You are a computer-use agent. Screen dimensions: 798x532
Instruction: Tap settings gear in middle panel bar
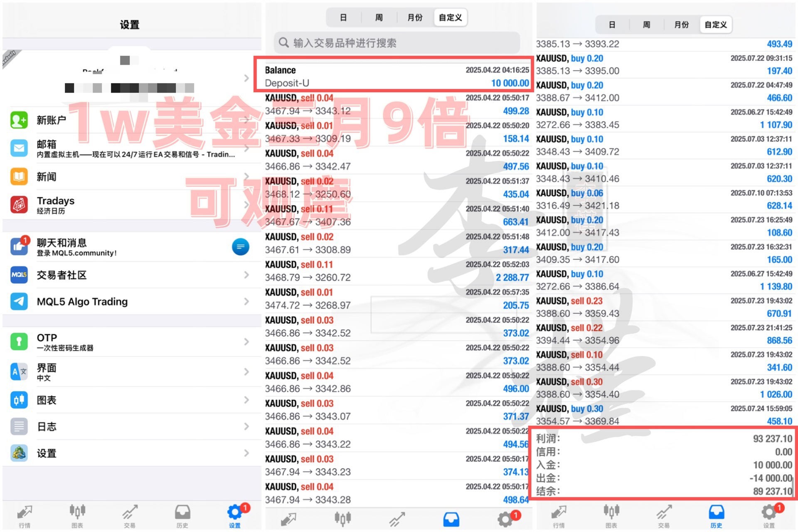pyautogui.click(x=505, y=519)
